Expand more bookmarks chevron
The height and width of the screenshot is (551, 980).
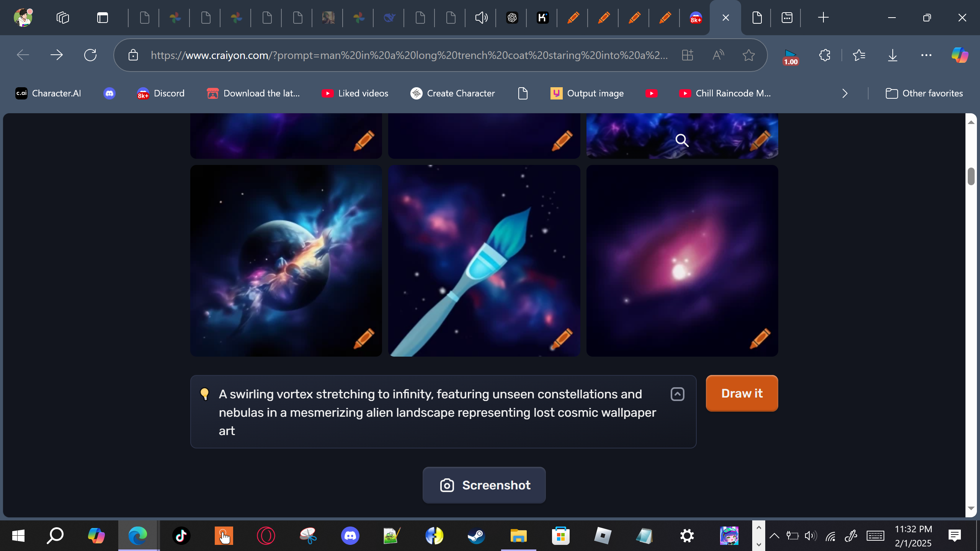point(845,93)
